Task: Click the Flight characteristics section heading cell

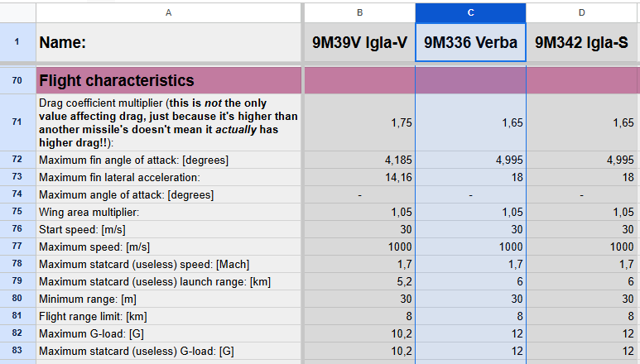Action: [169, 80]
